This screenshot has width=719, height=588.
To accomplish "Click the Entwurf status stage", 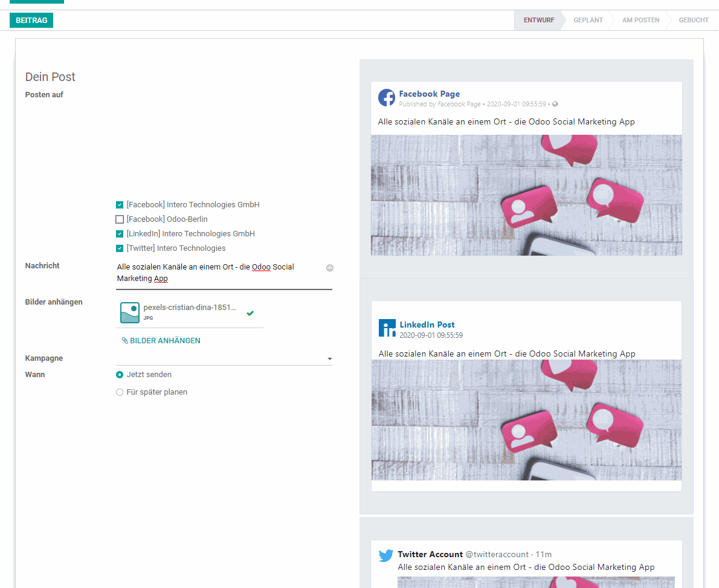I will 539,20.
